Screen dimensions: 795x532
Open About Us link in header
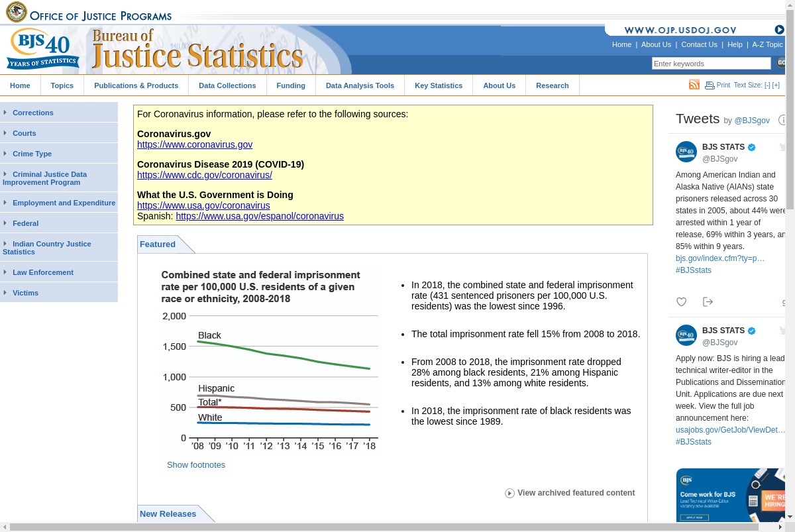point(656,44)
